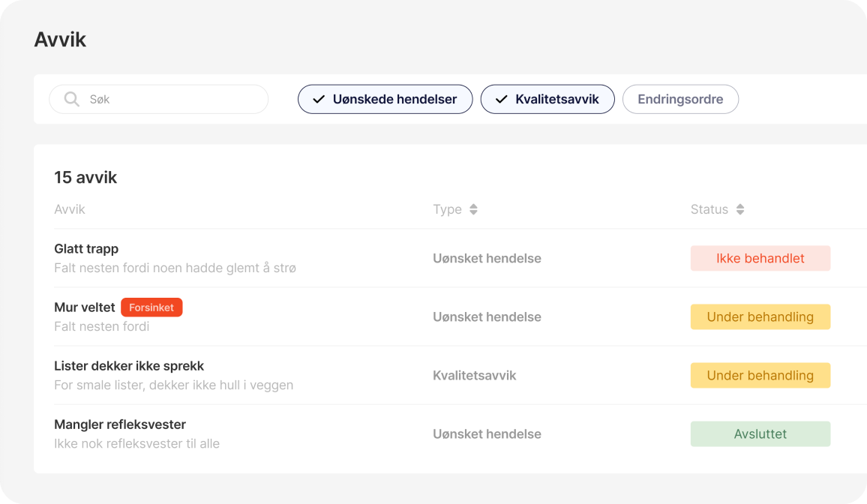Sort the table by Status header

[x=709, y=210]
